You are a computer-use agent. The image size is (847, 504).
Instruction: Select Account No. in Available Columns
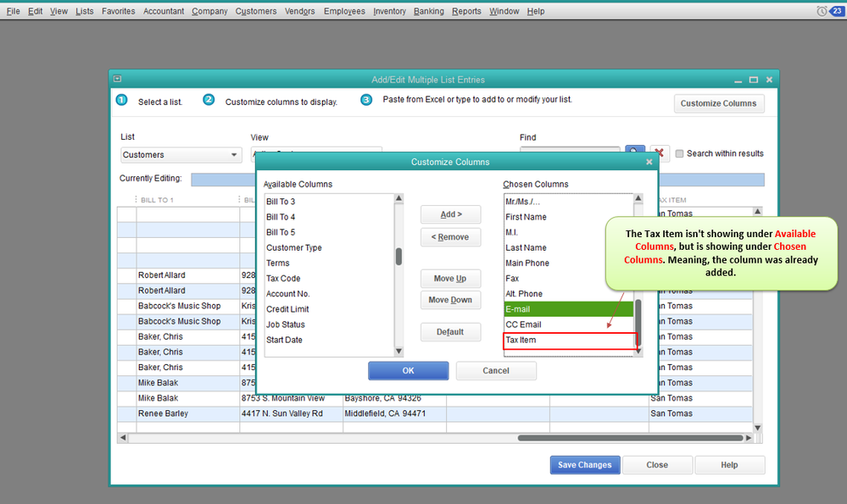pos(330,294)
